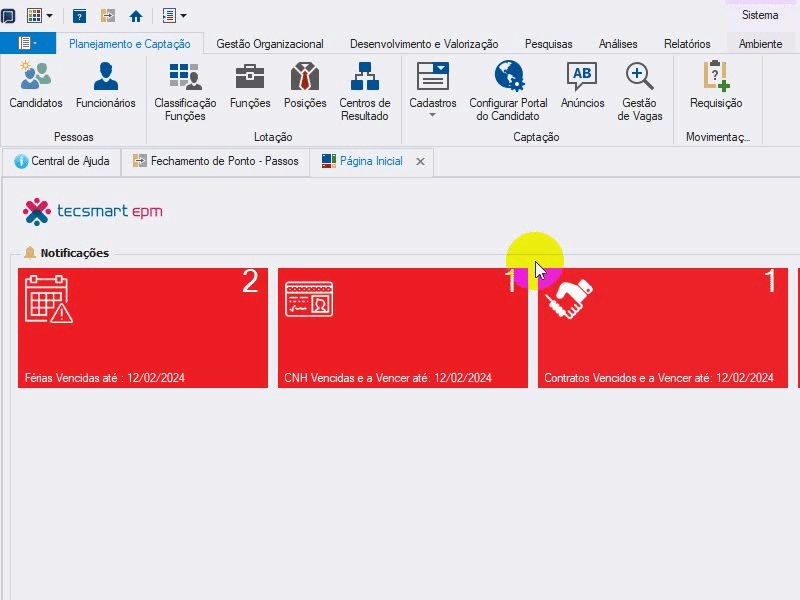
Task: Open the Relatórios ribbon tab
Action: [x=687, y=44]
